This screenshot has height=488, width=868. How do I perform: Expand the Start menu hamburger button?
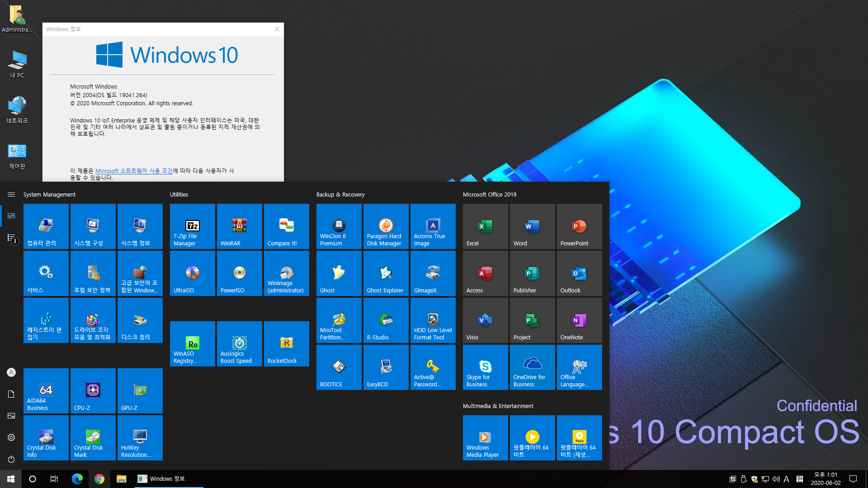tap(11, 195)
